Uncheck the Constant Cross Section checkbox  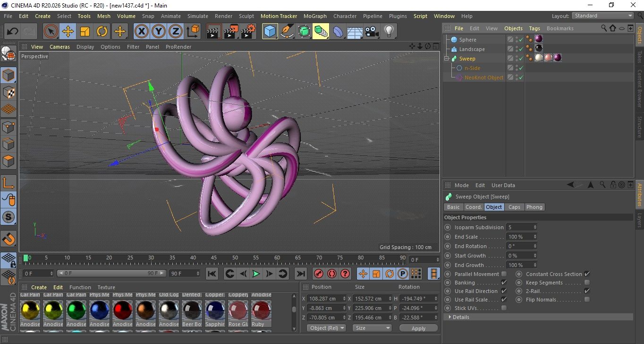point(587,274)
